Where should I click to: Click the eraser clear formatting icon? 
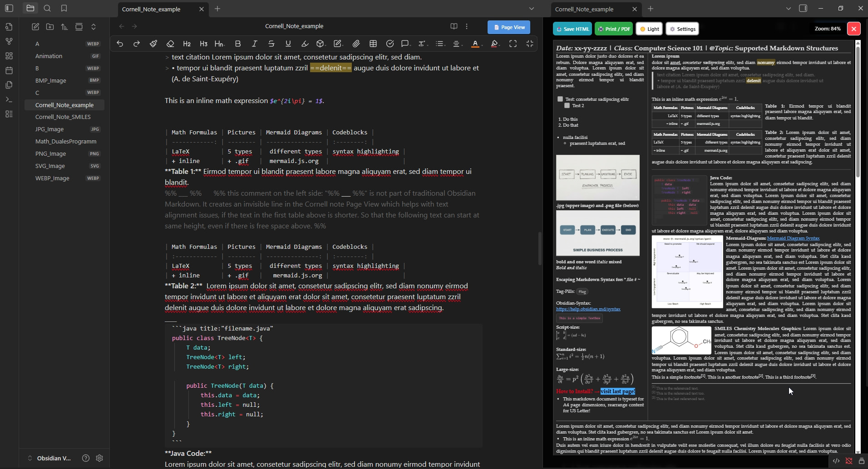click(170, 44)
